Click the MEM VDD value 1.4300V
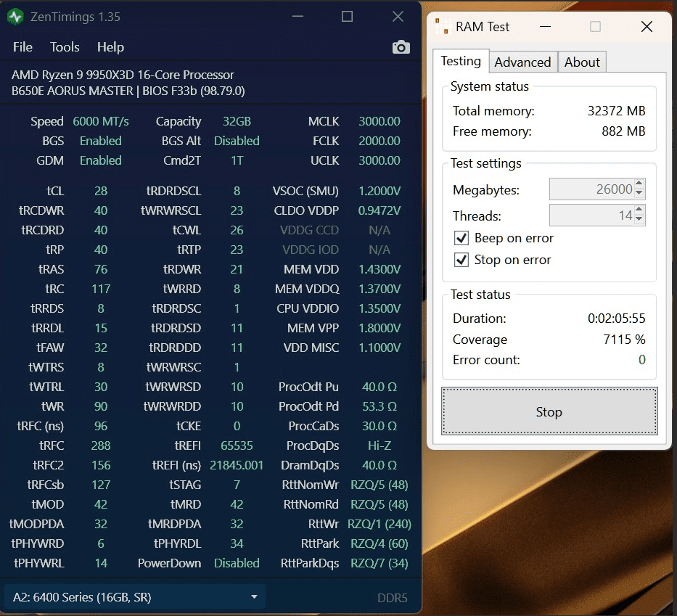Image resolution: width=677 pixels, height=616 pixels. click(x=379, y=269)
